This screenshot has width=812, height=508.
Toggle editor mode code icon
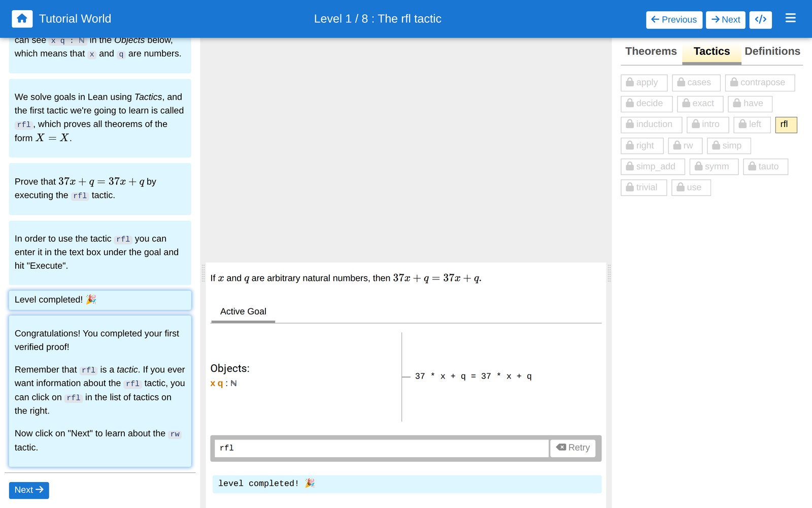click(x=760, y=19)
